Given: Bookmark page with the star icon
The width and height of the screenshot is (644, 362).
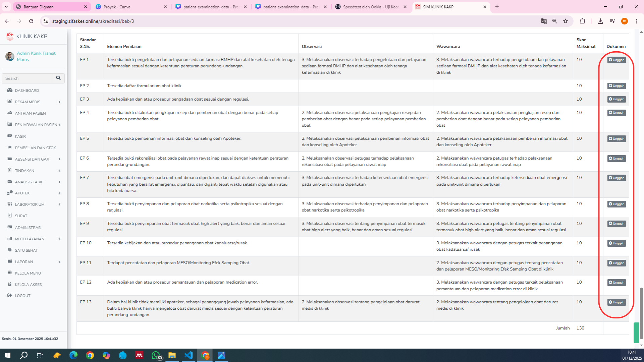Looking at the screenshot, I should (x=566, y=21).
